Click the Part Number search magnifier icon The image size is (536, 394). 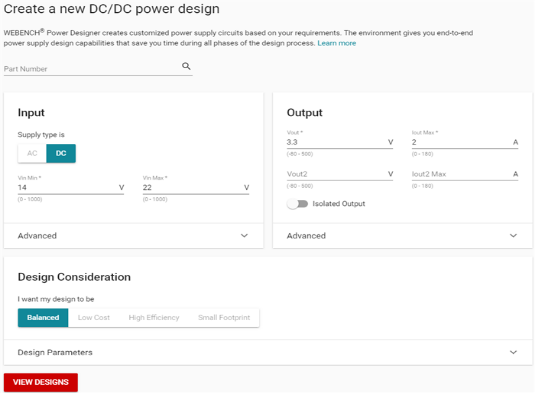click(186, 66)
